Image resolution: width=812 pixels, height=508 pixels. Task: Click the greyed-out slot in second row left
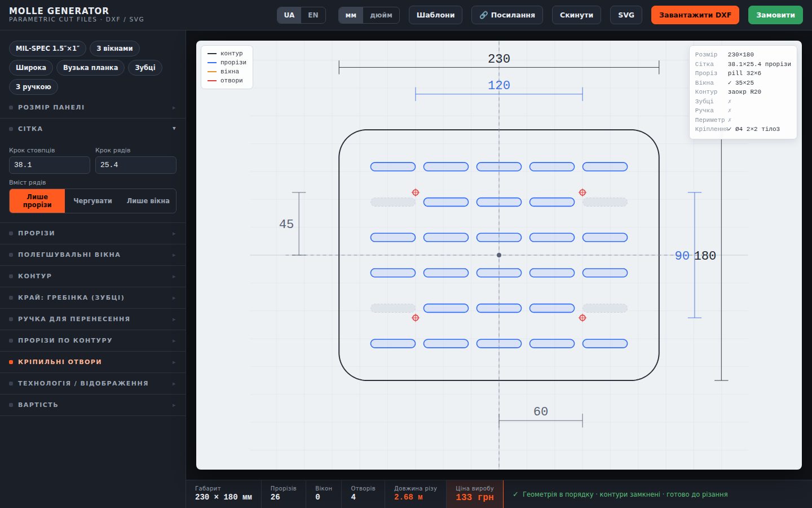(393, 202)
